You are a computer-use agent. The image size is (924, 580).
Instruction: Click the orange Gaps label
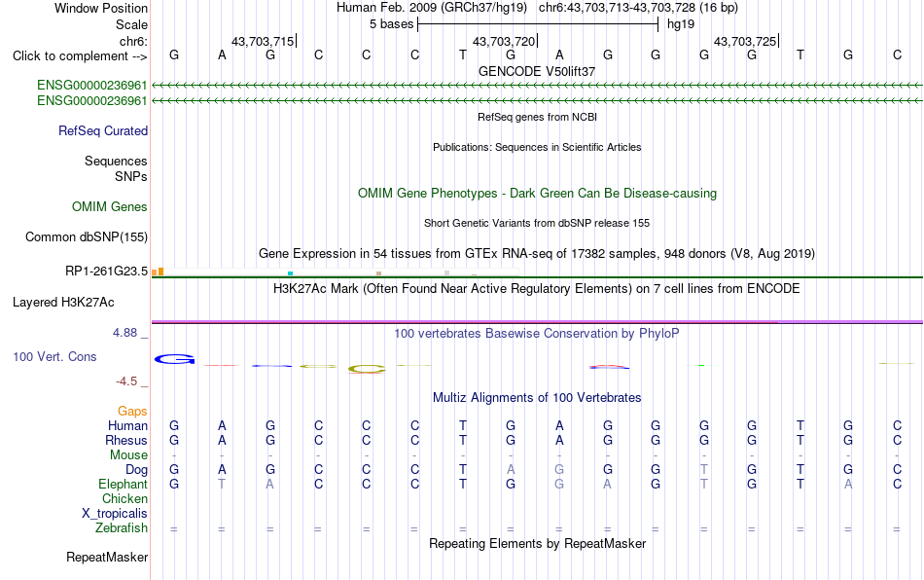132,411
